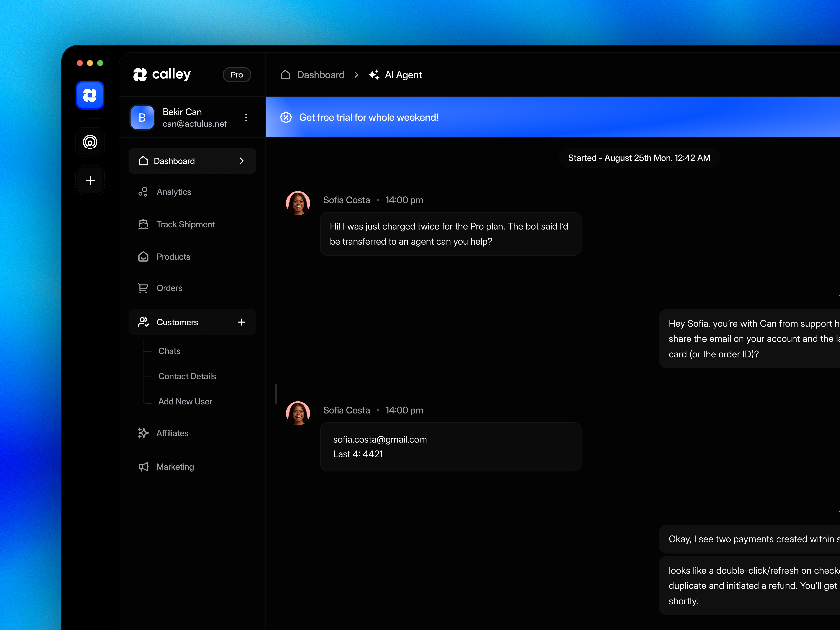Screen dimensions: 840x630
Task: Switch to the Chats sub-item
Action: tap(169, 351)
